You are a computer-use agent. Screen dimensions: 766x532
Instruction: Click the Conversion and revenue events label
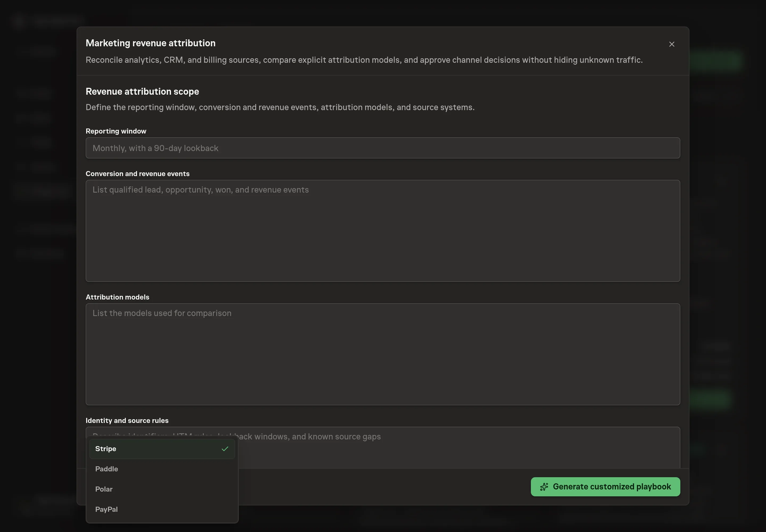137,174
